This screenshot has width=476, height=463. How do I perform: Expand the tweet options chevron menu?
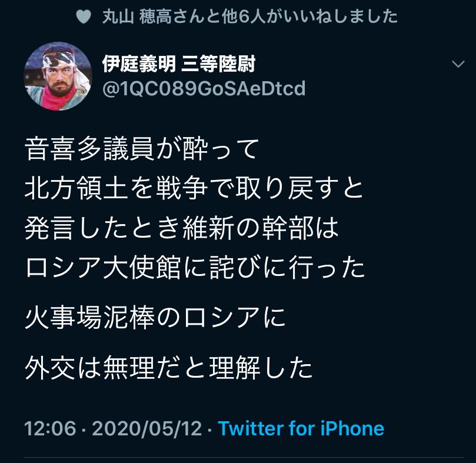(x=458, y=64)
